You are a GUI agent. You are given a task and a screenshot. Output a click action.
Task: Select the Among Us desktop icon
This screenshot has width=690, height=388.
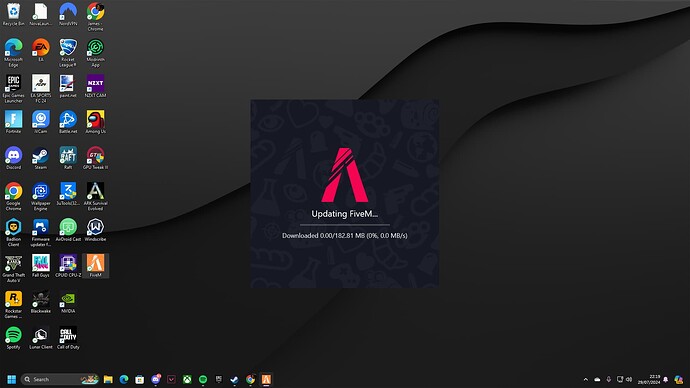point(95,122)
